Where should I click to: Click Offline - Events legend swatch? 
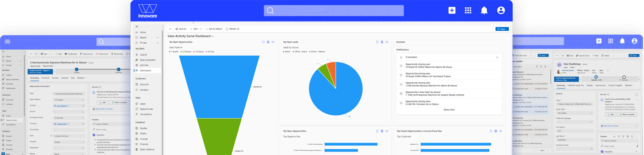pos(294,52)
